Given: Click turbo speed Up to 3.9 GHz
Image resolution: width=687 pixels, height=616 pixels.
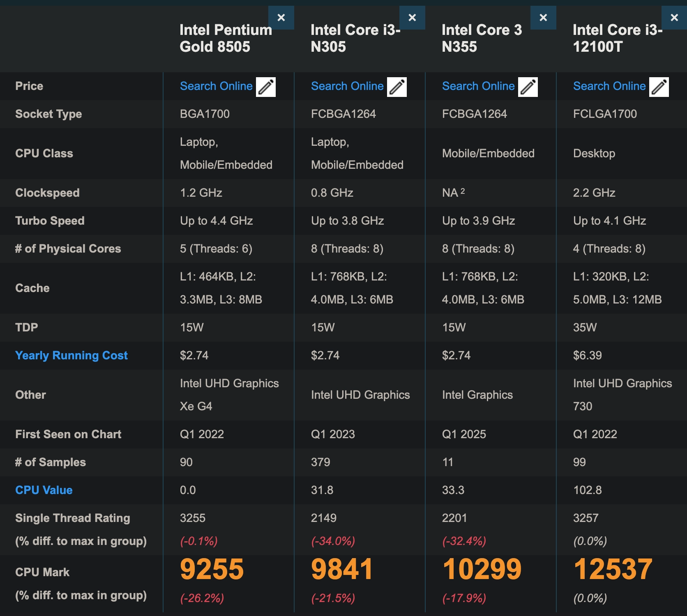Looking at the screenshot, I should click(x=478, y=221).
